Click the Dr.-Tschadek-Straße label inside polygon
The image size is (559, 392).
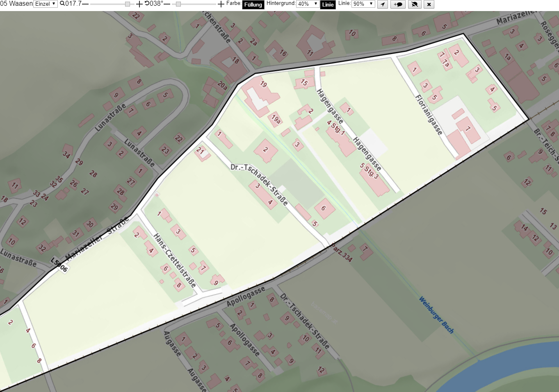(x=259, y=184)
